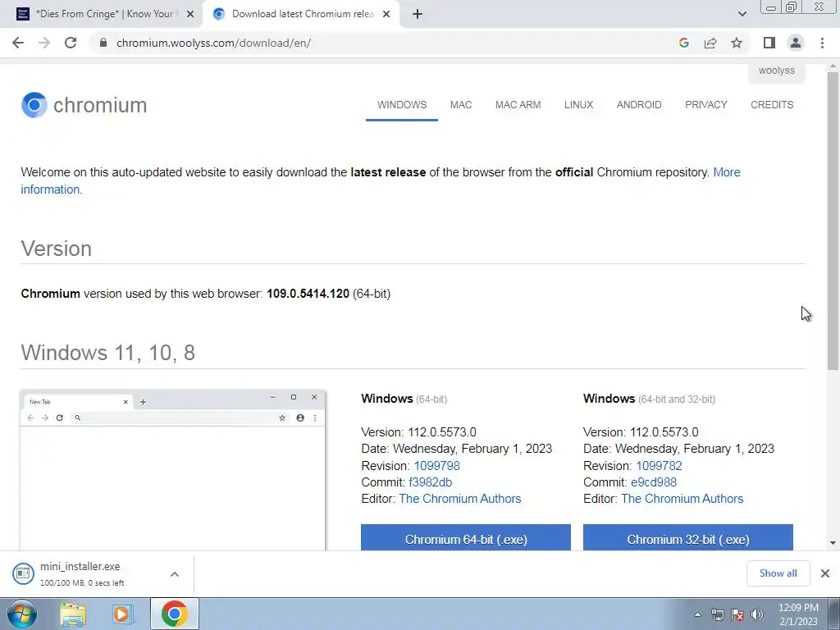840x630 pixels.
Task: Click the version number 109.0.5414.120
Action: (x=308, y=294)
